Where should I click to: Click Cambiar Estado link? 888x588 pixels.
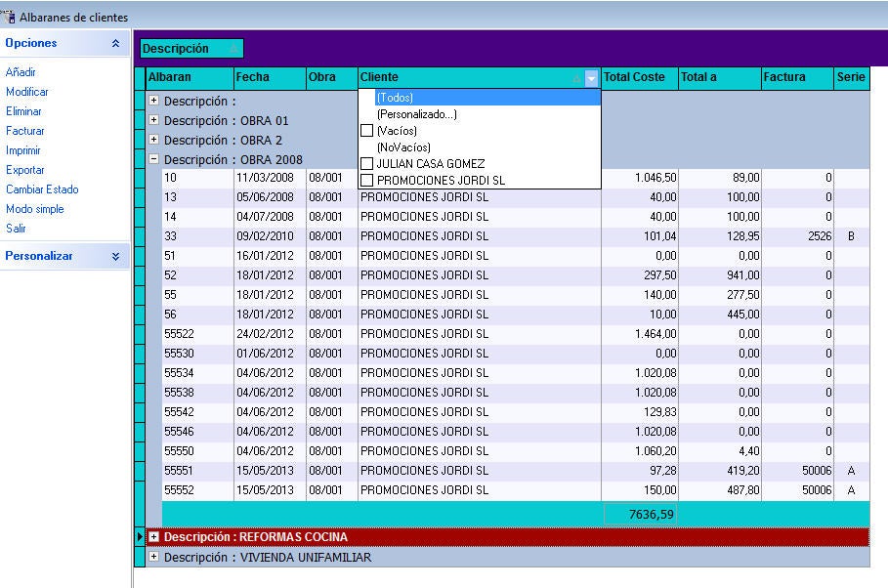click(42, 189)
